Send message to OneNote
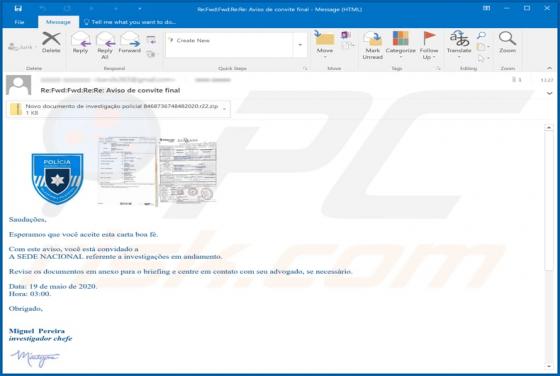 (345, 35)
